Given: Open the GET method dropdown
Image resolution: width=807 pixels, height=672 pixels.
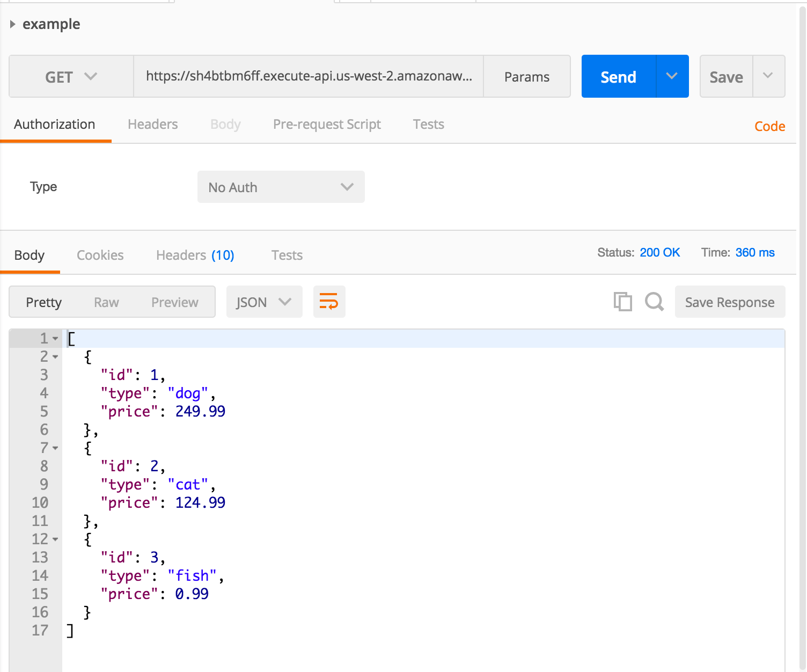Looking at the screenshot, I should (71, 76).
